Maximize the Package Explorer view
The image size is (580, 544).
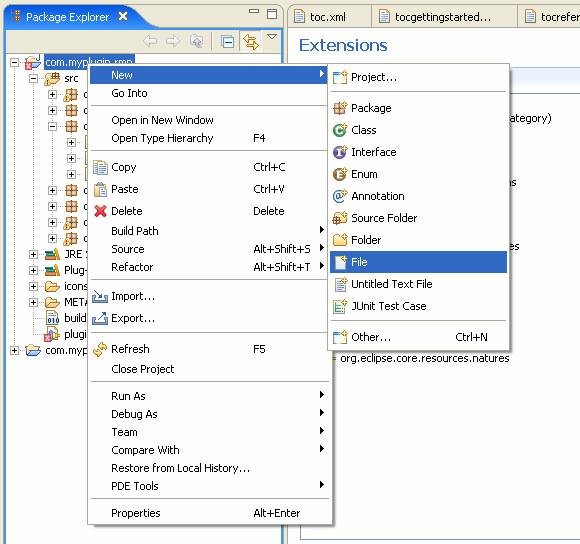(x=272, y=14)
